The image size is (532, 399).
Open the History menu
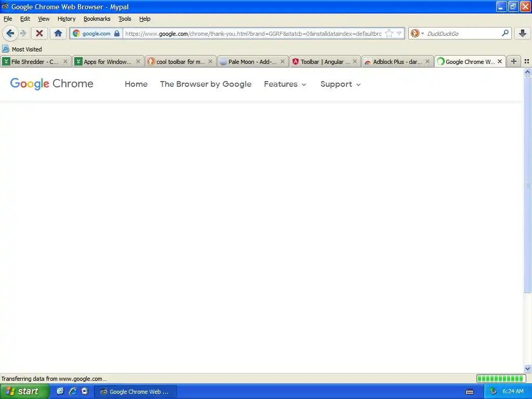pos(66,19)
